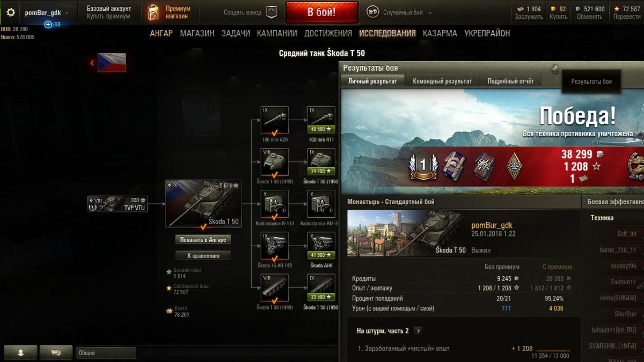Click the TVP VTU tank node

pyautogui.click(x=117, y=204)
